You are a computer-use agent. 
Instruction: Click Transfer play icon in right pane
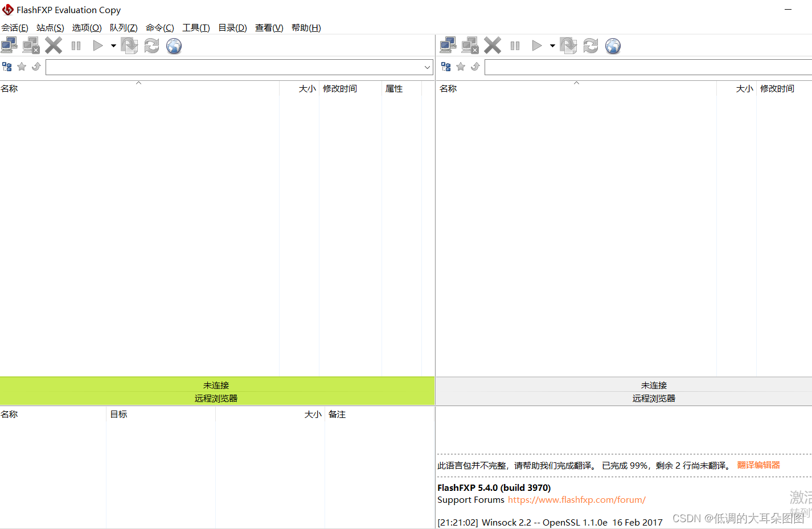pyautogui.click(x=537, y=46)
